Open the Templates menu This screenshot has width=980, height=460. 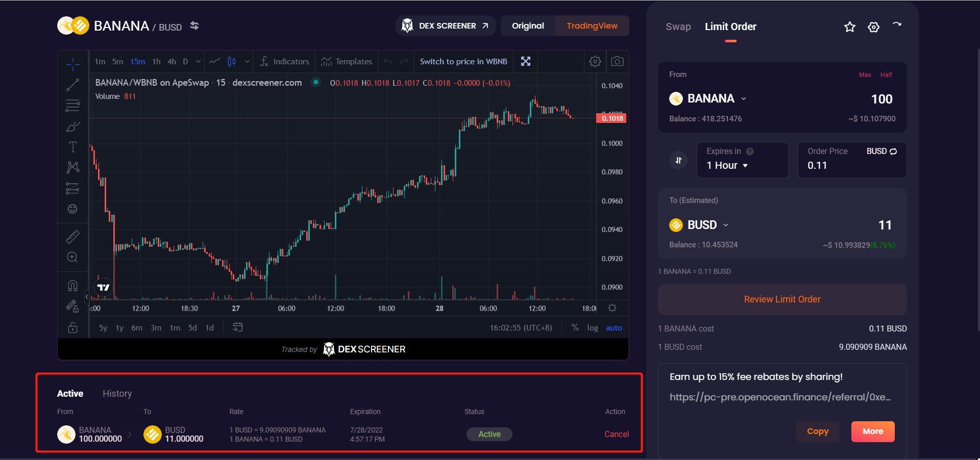pyautogui.click(x=347, y=62)
